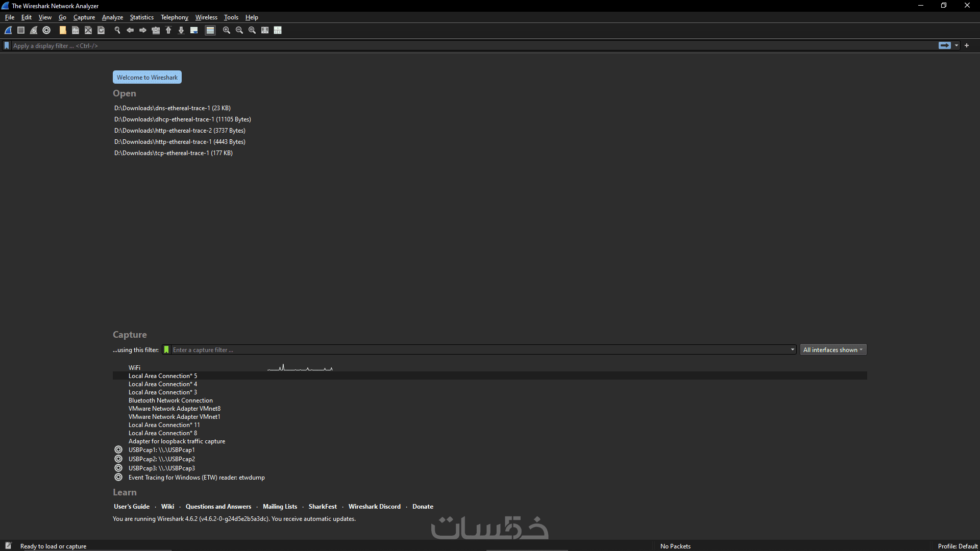The width and height of the screenshot is (980, 551).
Task: Open the User's Guide link
Action: click(x=132, y=507)
